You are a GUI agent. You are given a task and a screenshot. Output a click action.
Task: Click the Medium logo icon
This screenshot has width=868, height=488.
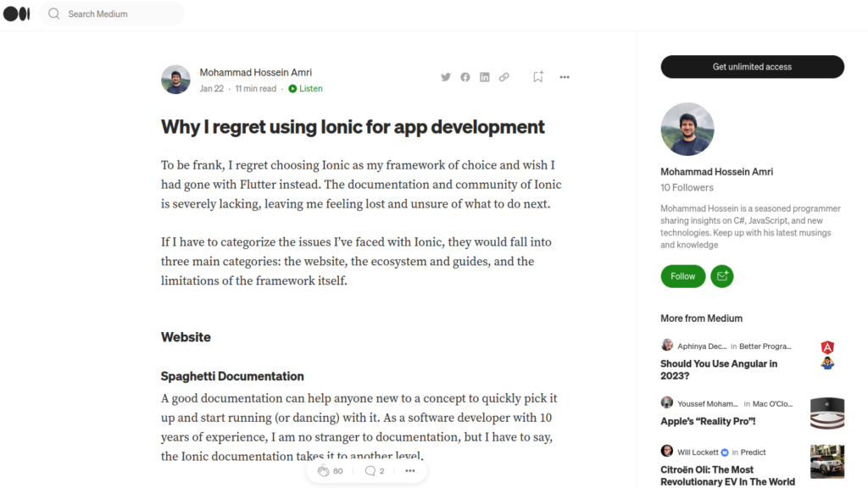pyautogui.click(x=17, y=14)
